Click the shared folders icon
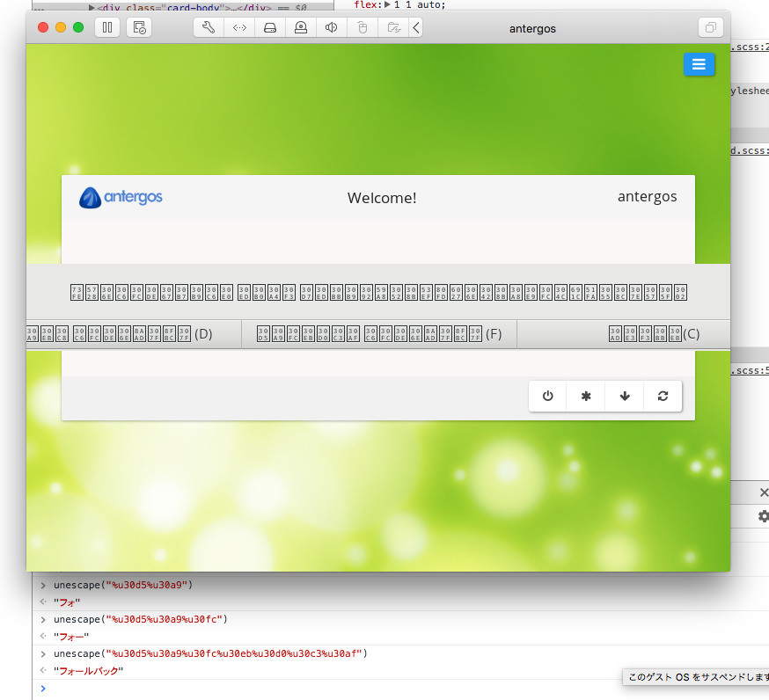The height and width of the screenshot is (700, 769). 393,27
